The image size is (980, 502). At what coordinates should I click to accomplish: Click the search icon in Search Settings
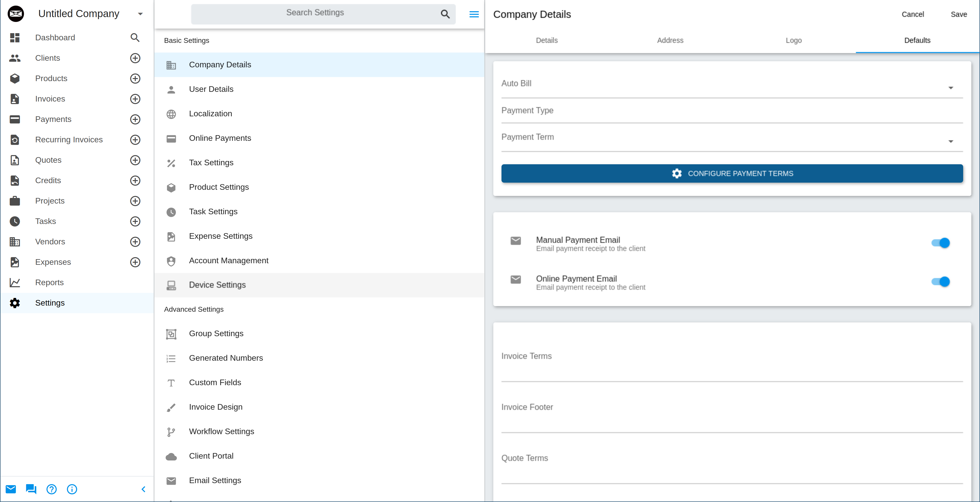tap(445, 14)
